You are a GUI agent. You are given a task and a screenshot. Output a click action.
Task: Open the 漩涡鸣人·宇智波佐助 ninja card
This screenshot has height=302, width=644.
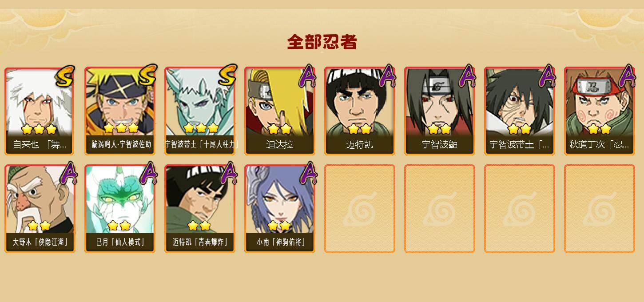(120, 111)
